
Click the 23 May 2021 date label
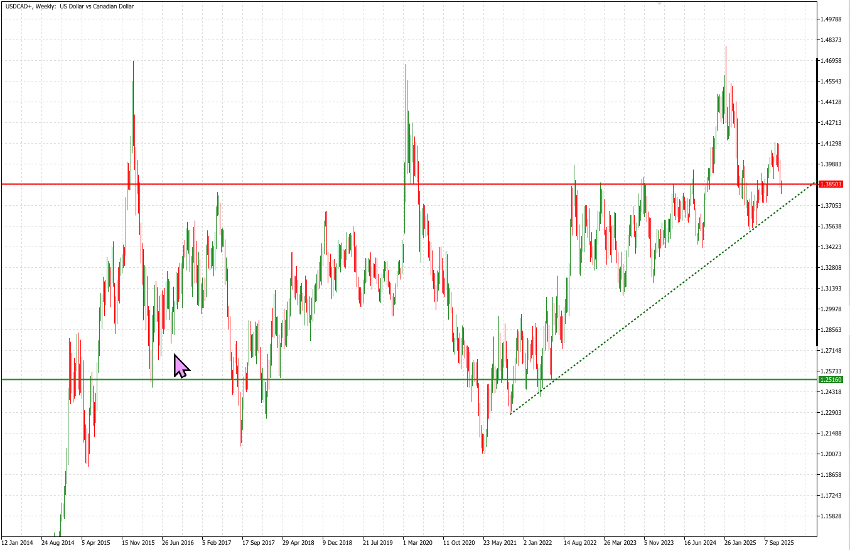click(500, 542)
